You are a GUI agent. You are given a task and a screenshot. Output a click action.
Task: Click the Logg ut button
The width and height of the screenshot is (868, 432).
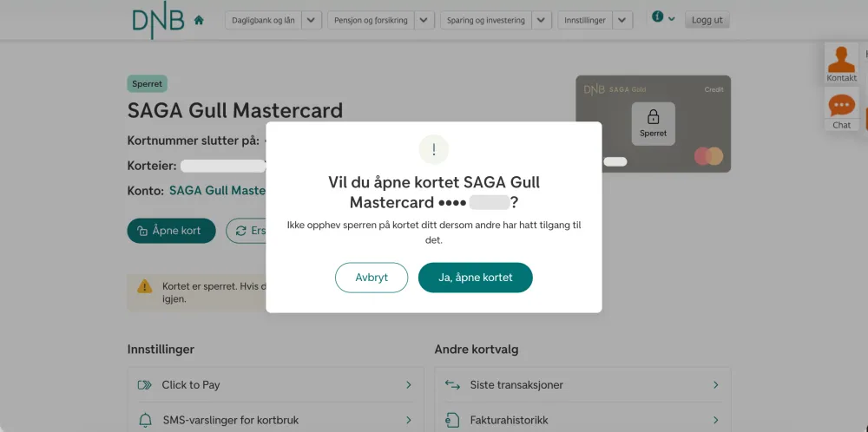pos(707,20)
